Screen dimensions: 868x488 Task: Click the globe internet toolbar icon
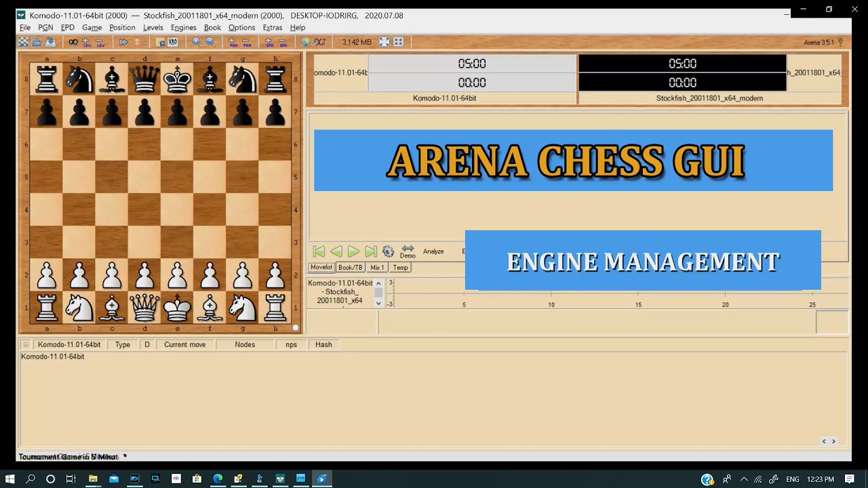point(305,42)
